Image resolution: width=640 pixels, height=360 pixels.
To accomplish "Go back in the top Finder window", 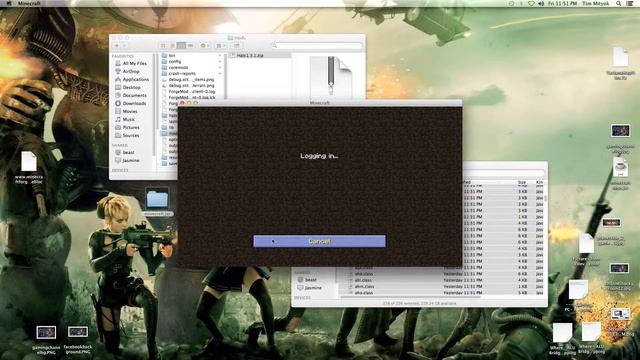I will (x=117, y=46).
